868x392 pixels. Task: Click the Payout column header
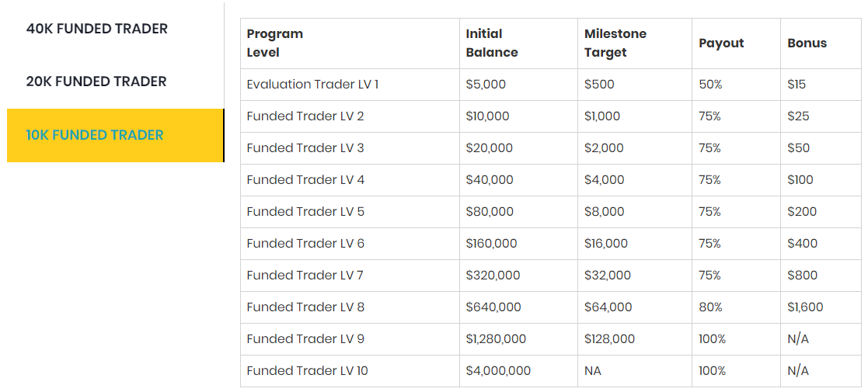tap(721, 43)
